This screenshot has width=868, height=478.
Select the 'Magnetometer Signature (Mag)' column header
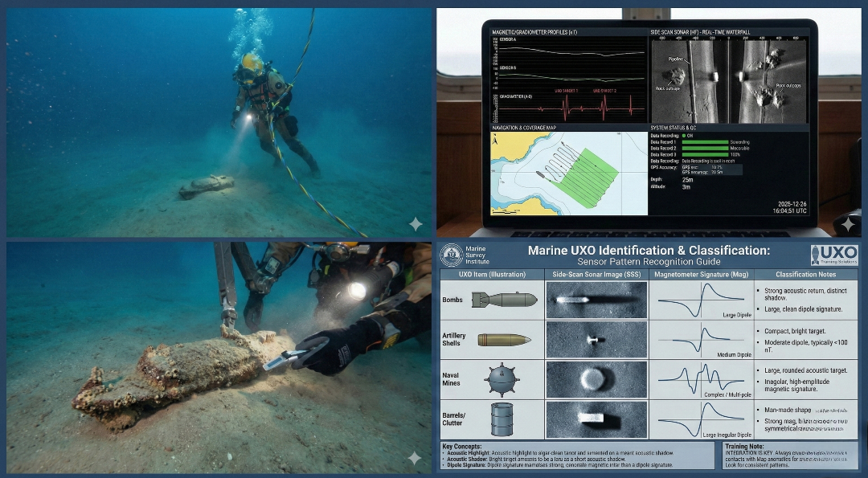(x=702, y=275)
